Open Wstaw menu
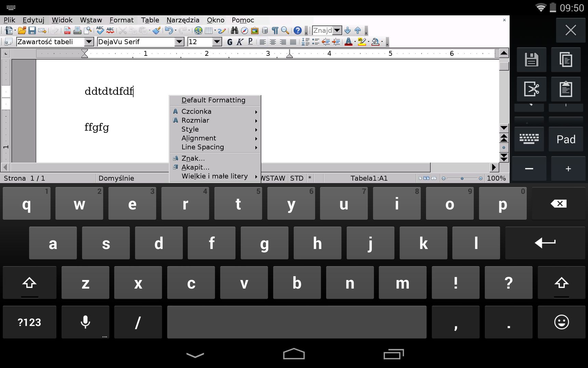The height and width of the screenshot is (368, 588). (x=91, y=20)
